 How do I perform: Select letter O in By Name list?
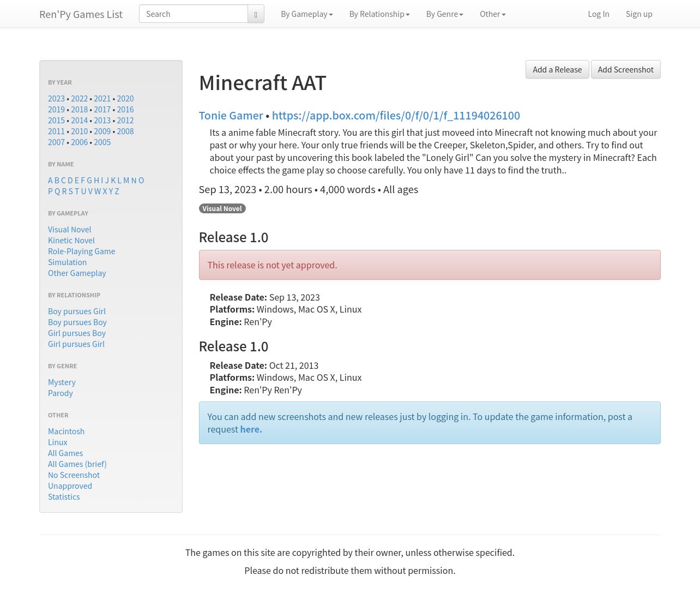click(141, 181)
